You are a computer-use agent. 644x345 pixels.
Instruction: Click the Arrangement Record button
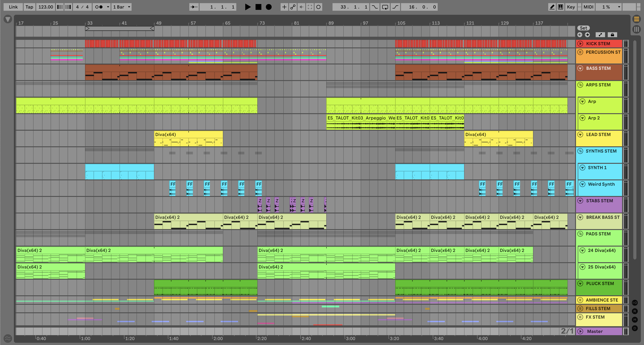tap(269, 7)
